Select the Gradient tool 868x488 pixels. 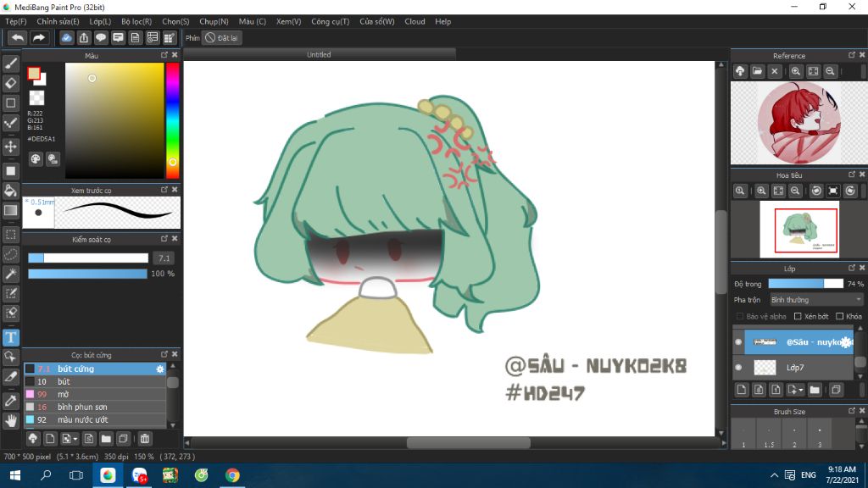pos(10,210)
